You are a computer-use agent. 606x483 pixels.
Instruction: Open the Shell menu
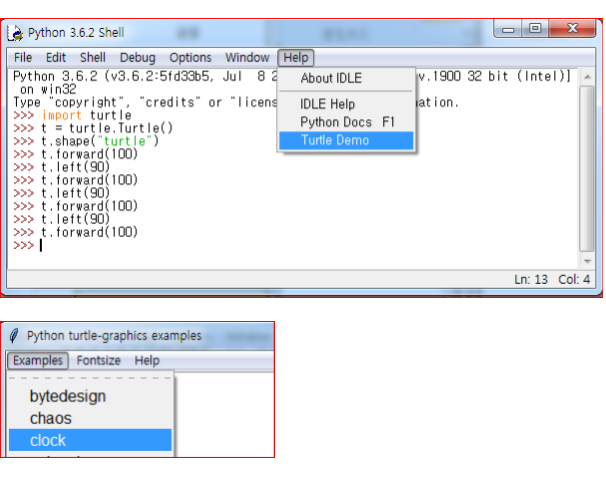[x=92, y=58]
